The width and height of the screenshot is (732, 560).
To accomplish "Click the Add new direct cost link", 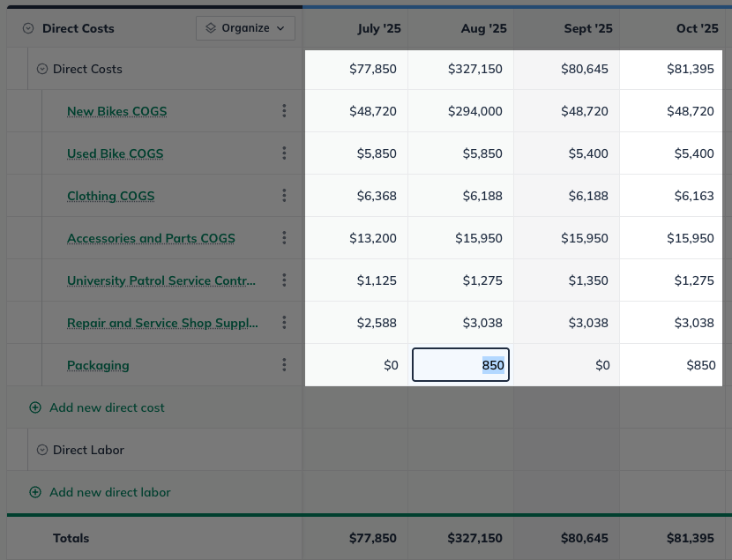I will [x=107, y=407].
